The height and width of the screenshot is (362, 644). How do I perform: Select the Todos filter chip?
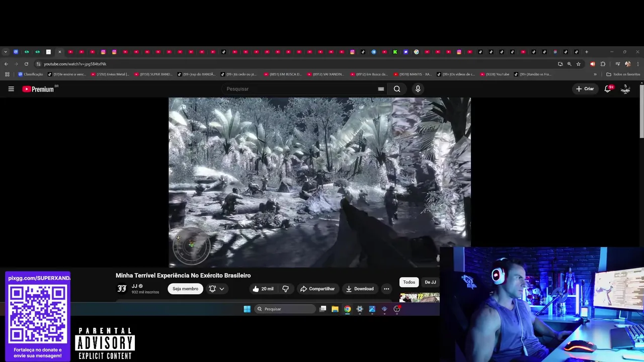click(x=409, y=282)
